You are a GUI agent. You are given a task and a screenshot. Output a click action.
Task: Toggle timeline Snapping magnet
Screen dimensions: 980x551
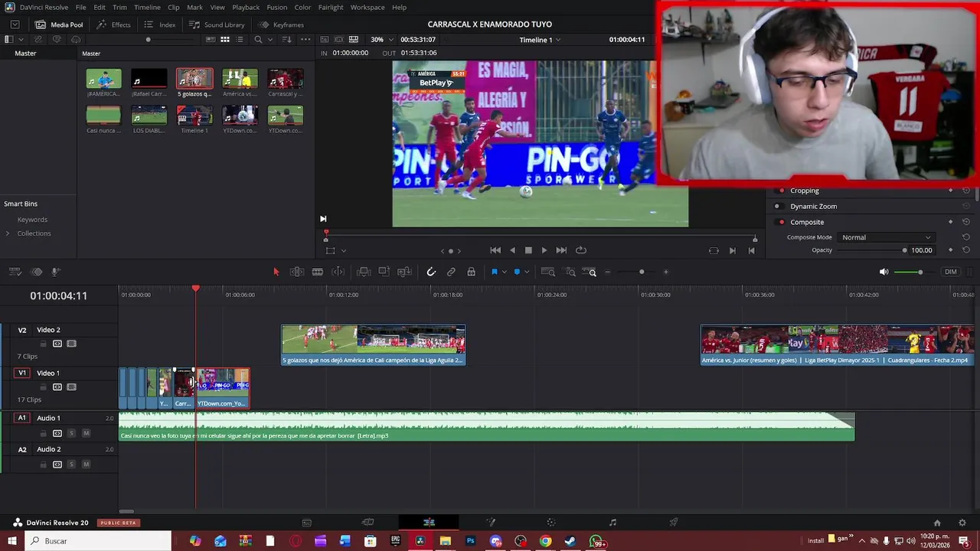coord(431,272)
